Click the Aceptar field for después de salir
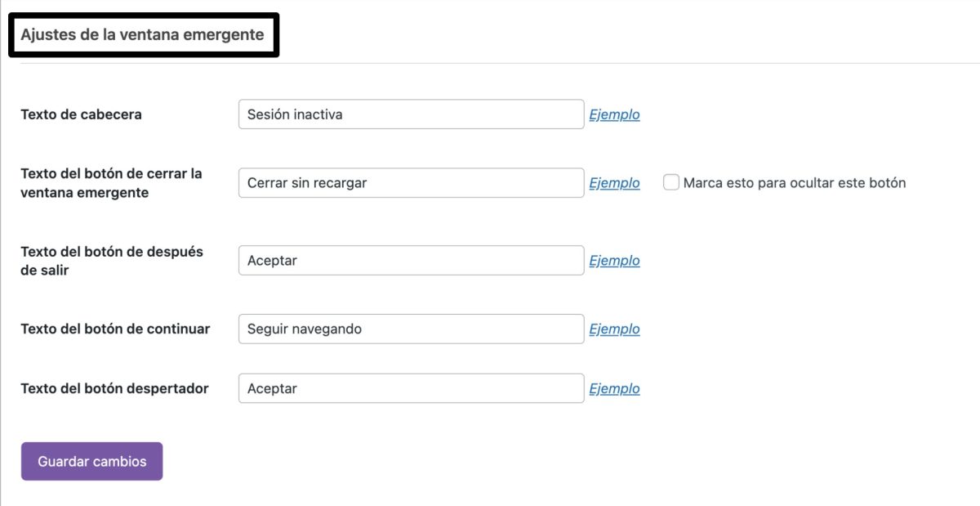This screenshot has width=980, height=506. click(x=408, y=260)
